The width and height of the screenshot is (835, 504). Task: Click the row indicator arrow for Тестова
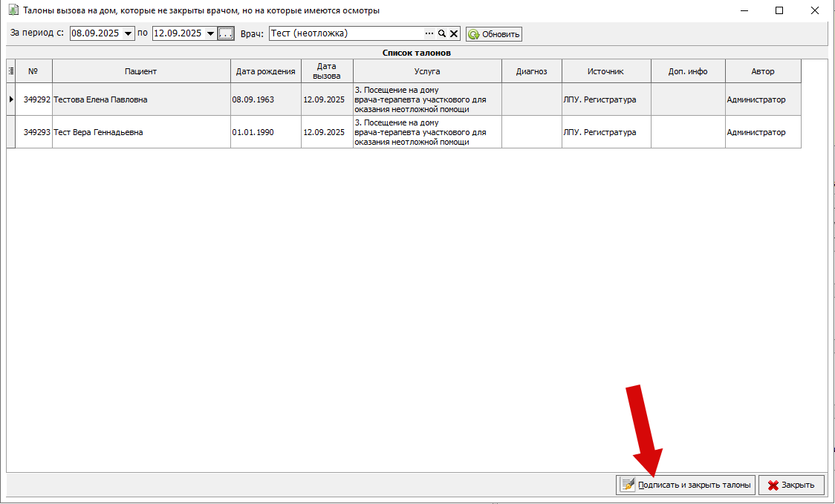coord(11,99)
